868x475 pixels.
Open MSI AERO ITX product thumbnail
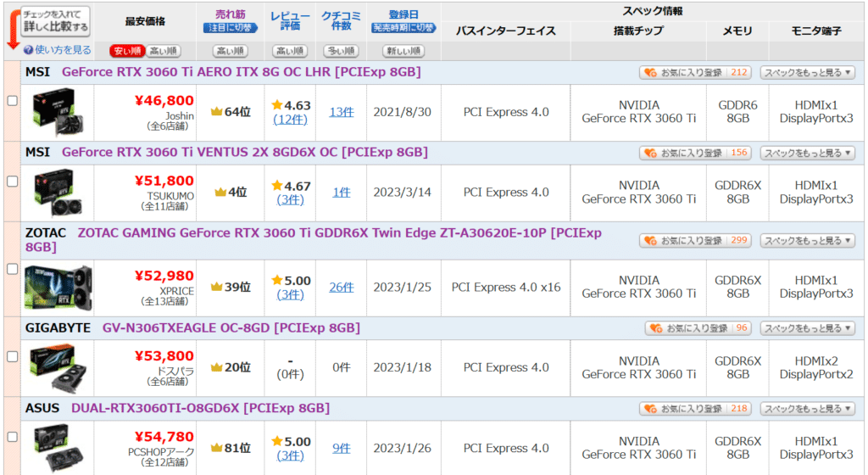pyautogui.click(x=58, y=112)
